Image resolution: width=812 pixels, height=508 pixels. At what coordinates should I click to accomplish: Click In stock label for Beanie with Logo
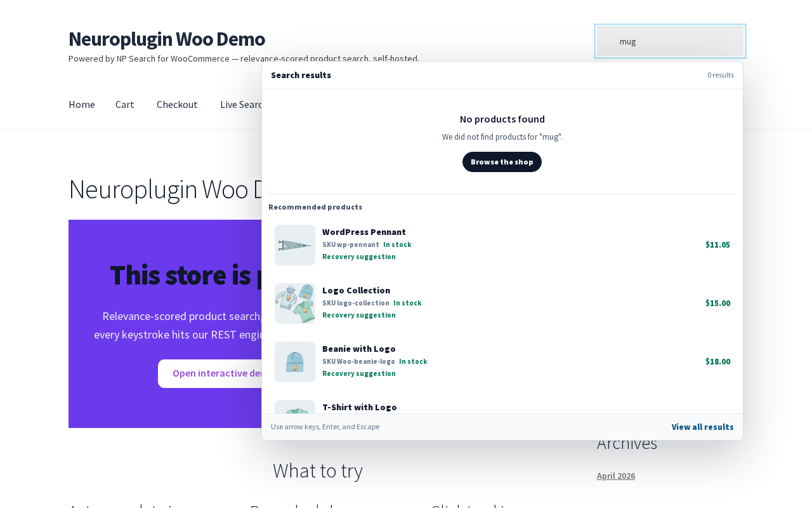pos(413,361)
